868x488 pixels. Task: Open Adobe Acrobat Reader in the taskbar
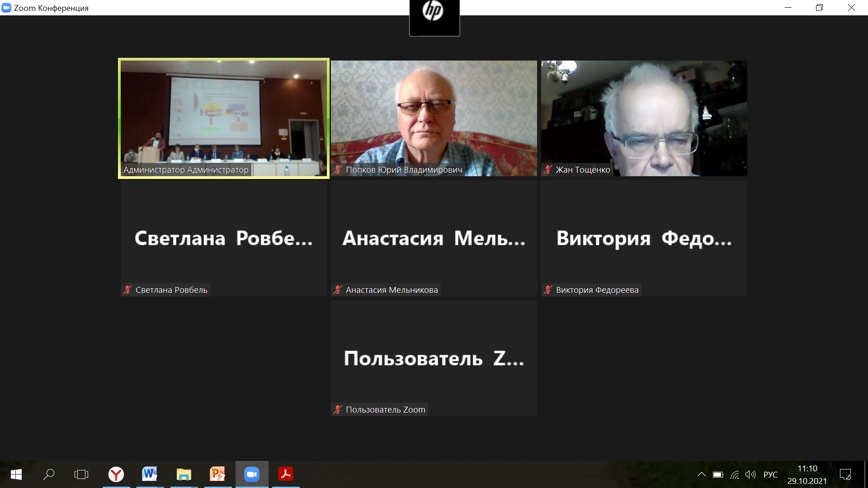point(285,474)
